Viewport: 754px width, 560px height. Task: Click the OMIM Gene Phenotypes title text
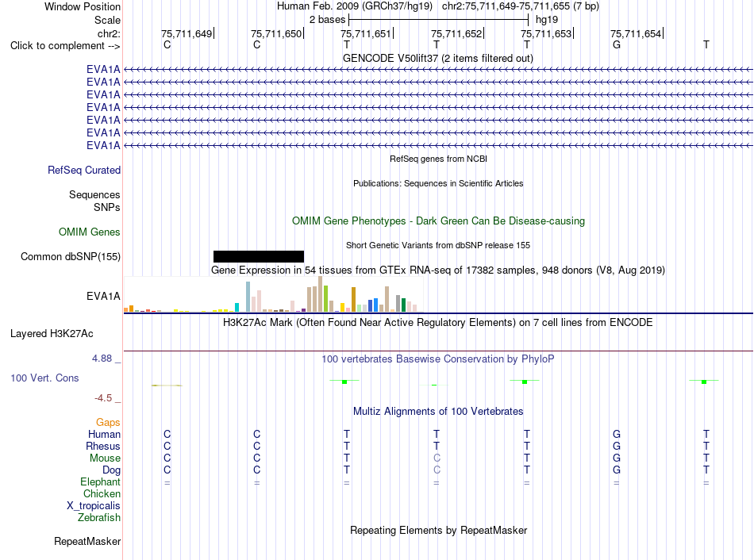(439, 221)
